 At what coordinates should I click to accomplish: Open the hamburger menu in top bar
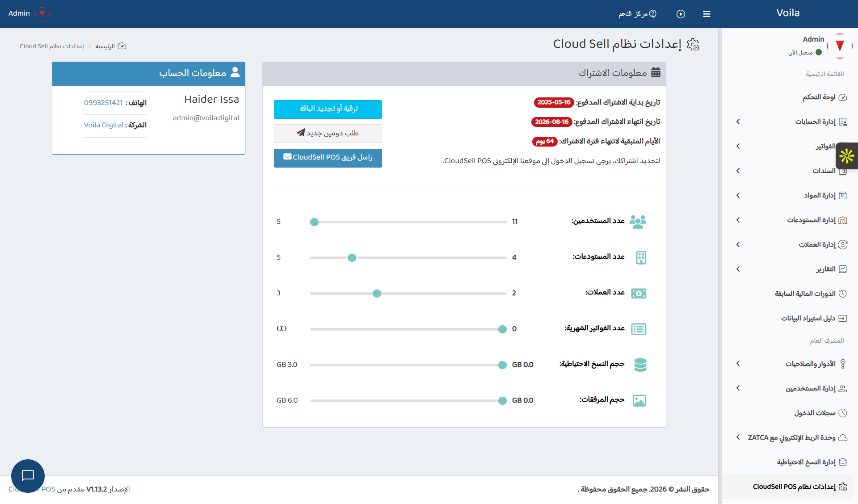(707, 14)
